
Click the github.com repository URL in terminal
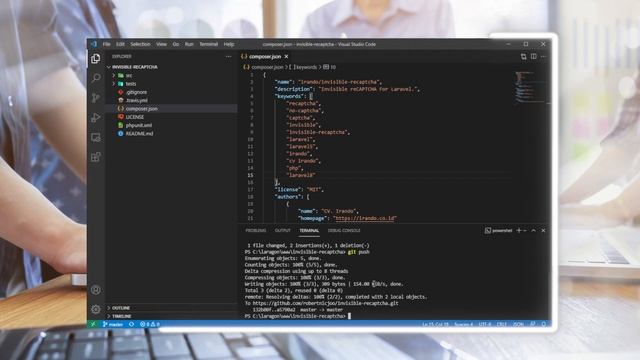click(325, 303)
